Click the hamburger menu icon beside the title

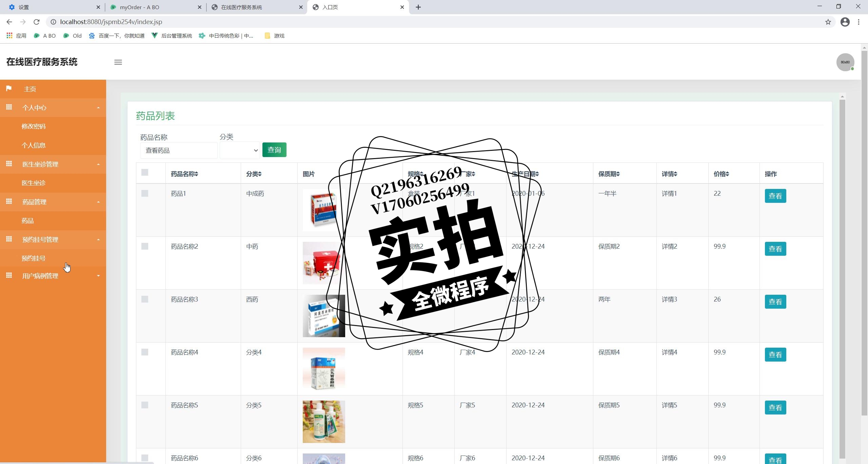[118, 62]
